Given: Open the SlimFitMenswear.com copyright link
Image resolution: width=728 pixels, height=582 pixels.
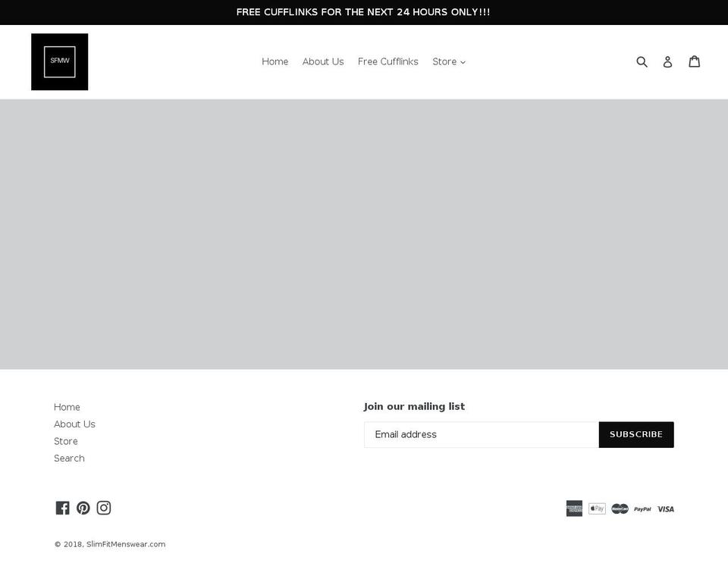Looking at the screenshot, I should 126,544.
